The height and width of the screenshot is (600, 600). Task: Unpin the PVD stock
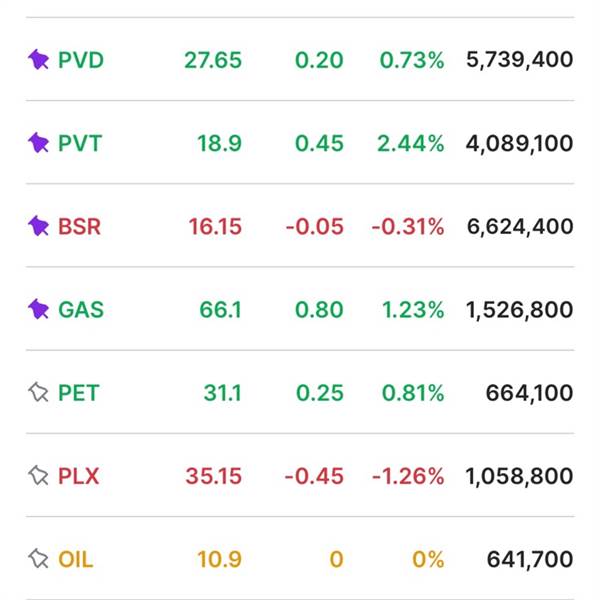38,60
